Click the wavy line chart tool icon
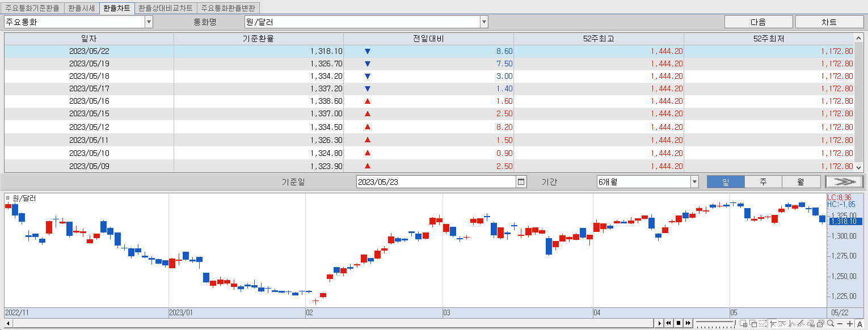The width and height of the screenshot is (868, 330). tap(782, 324)
